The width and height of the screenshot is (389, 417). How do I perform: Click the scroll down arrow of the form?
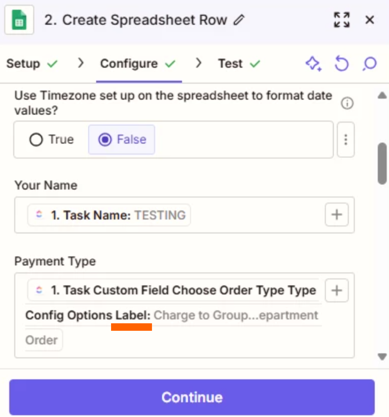pos(382,357)
